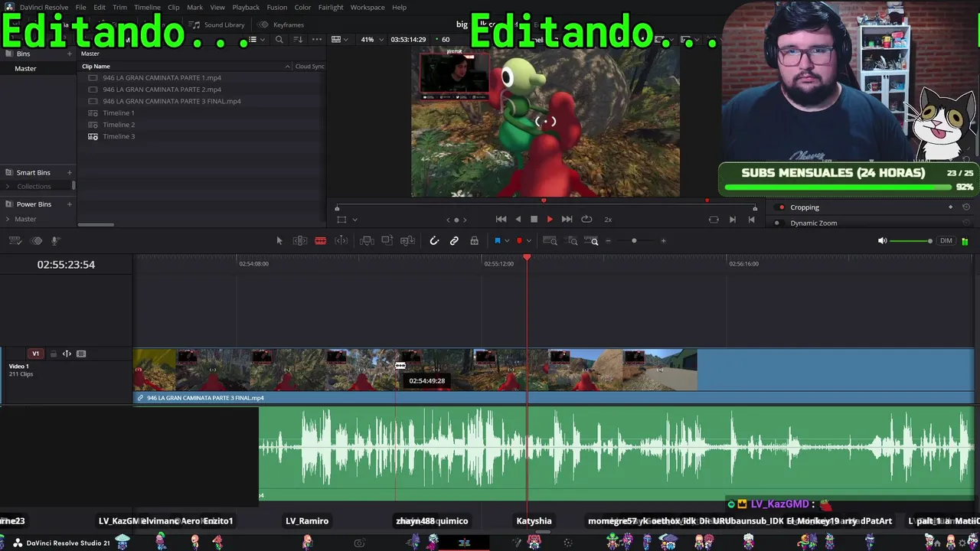
Task: Click the Insert Clip icon
Action: pyautogui.click(x=367, y=241)
